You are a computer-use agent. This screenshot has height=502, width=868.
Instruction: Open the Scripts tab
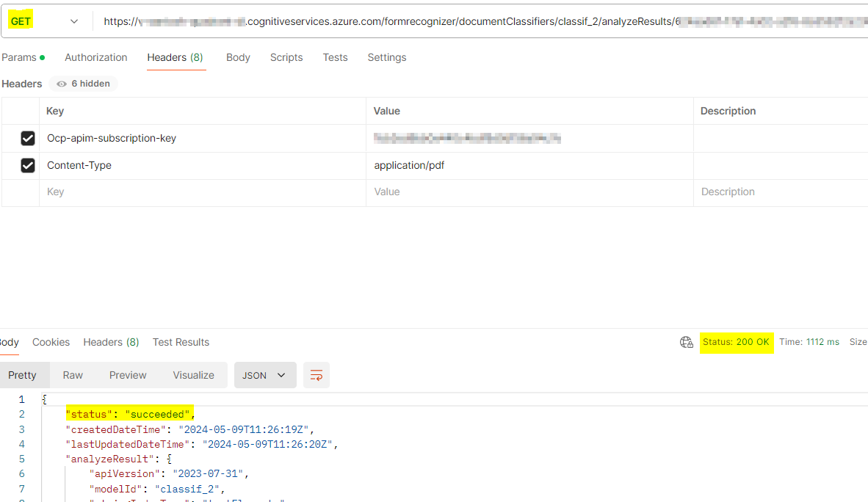(x=286, y=57)
